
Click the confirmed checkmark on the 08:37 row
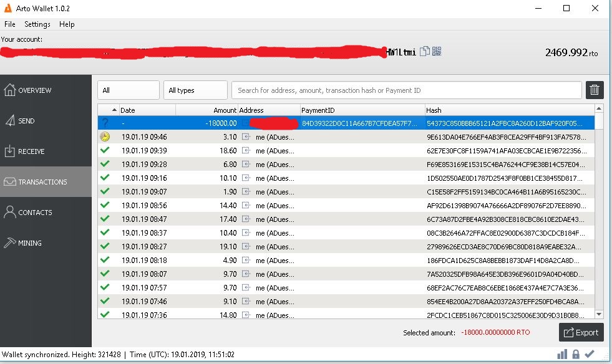[105, 232]
